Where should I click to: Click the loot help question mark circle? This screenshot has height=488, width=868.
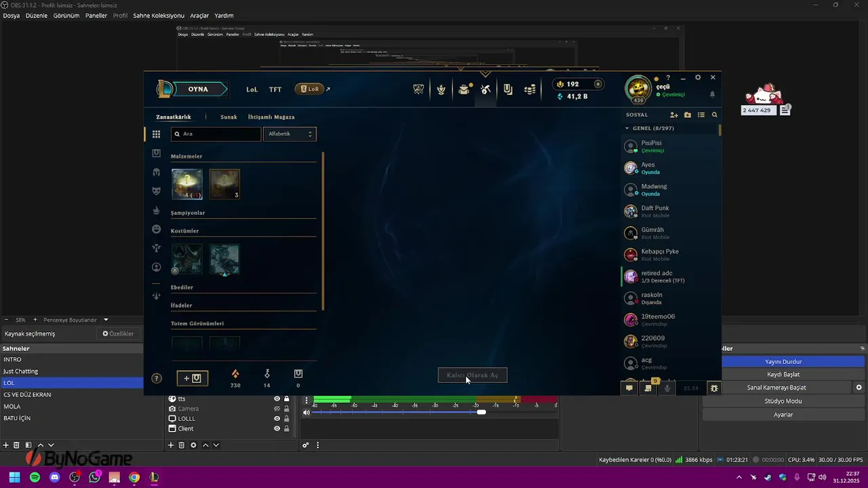tap(157, 379)
